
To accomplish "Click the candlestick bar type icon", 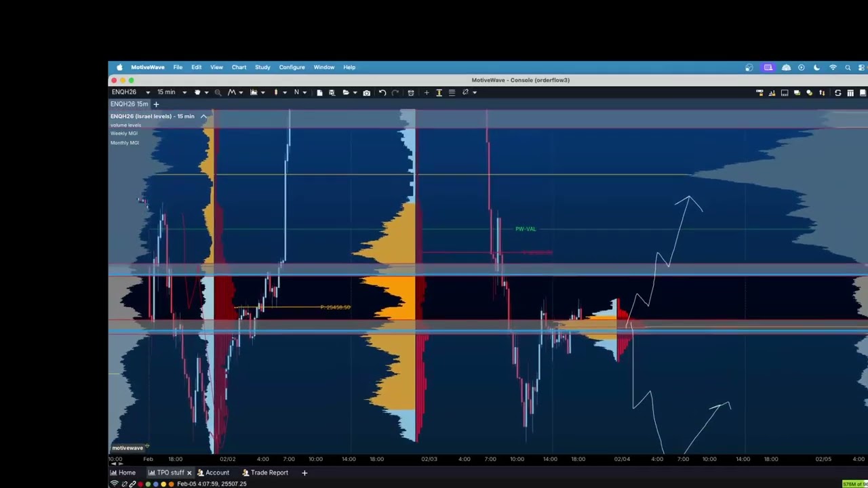I will pyautogui.click(x=276, y=92).
